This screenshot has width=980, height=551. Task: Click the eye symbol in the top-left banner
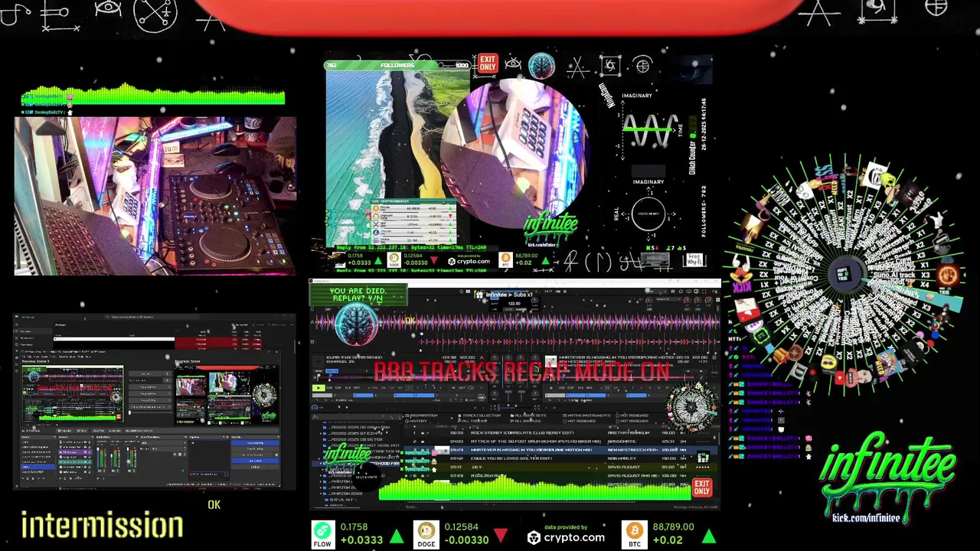coord(108,9)
